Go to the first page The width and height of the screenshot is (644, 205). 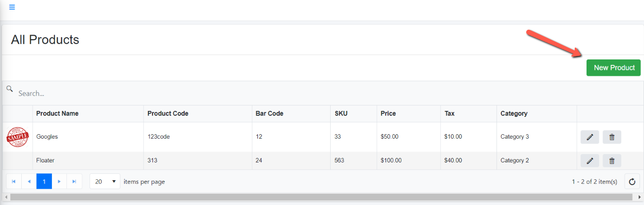click(13, 182)
